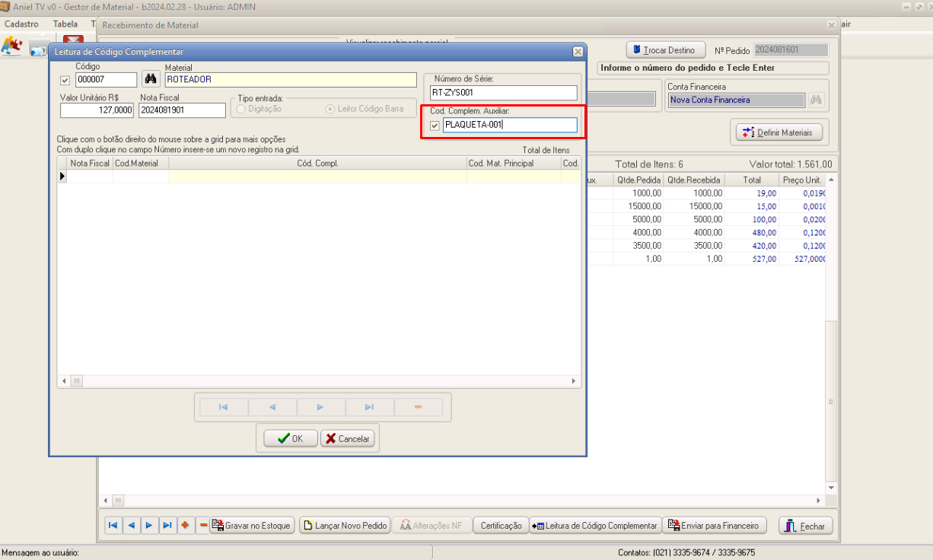Screen dimensions: 933x560
Task: Click the Cód. Compl. column header
Action: [317, 163]
